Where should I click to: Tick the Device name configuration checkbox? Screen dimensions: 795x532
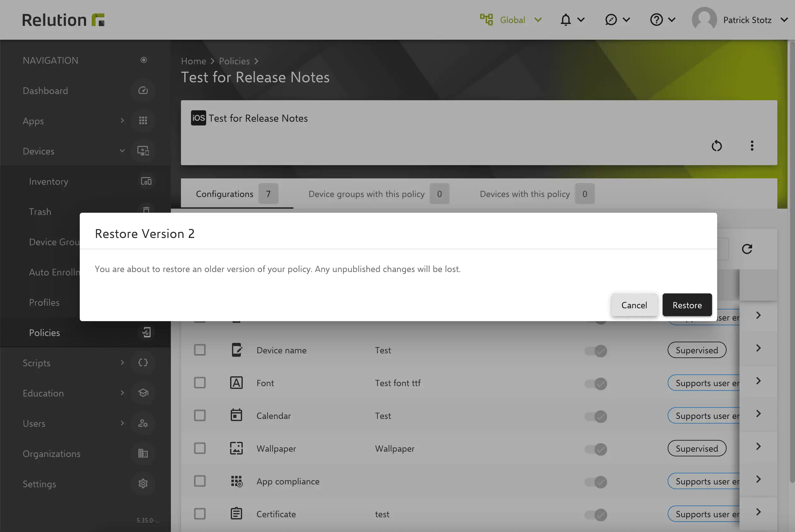pos(200,350)
